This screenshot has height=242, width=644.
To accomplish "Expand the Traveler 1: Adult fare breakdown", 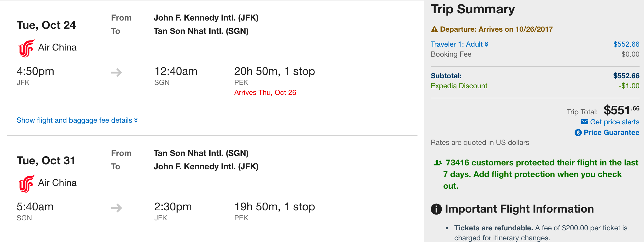I will pos(459,44).
